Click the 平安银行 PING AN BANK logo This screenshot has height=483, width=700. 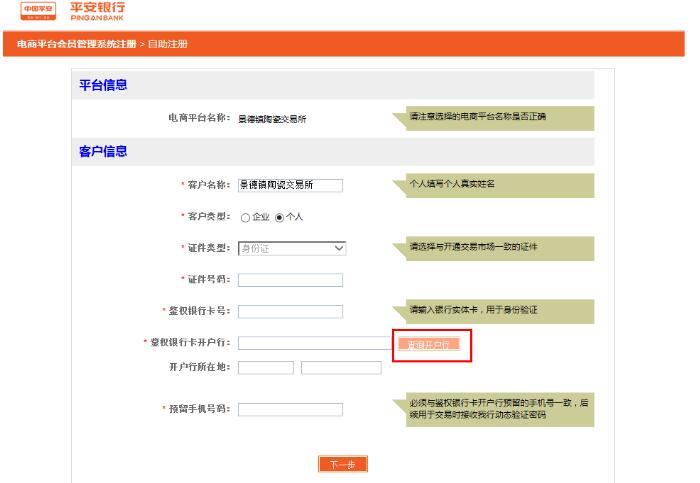click(x=98, y=10)
